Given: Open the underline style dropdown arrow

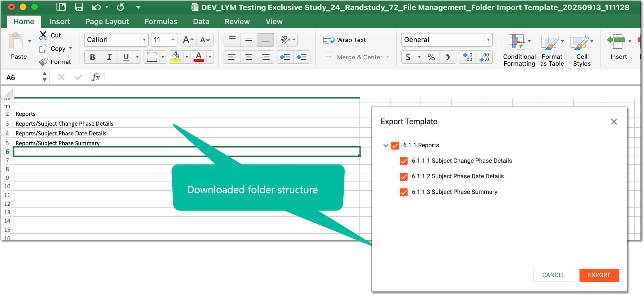Looking at the screenshot, I should click(x=137, y=57).
